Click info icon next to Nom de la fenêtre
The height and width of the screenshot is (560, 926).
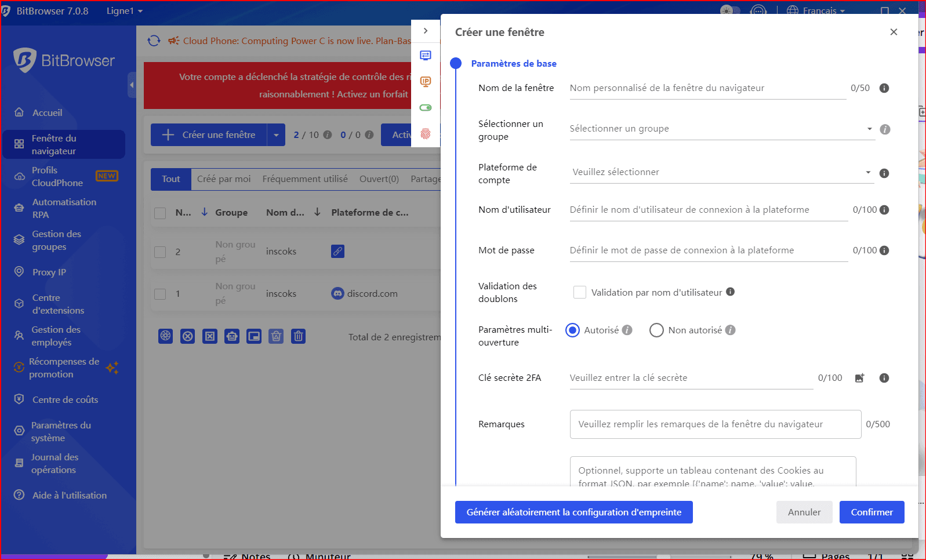(x=884, y=88)
